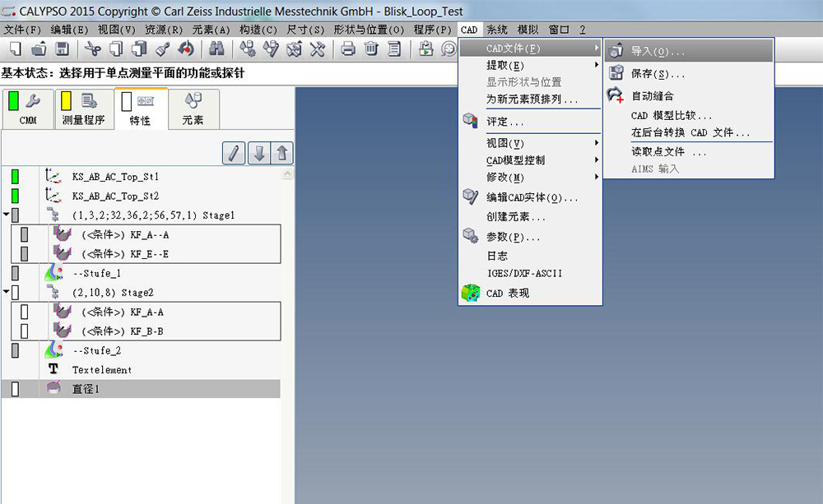The image size is (823, 504).
Task: Click the T icon beside Textelement
Action: [x=53, y=369]
